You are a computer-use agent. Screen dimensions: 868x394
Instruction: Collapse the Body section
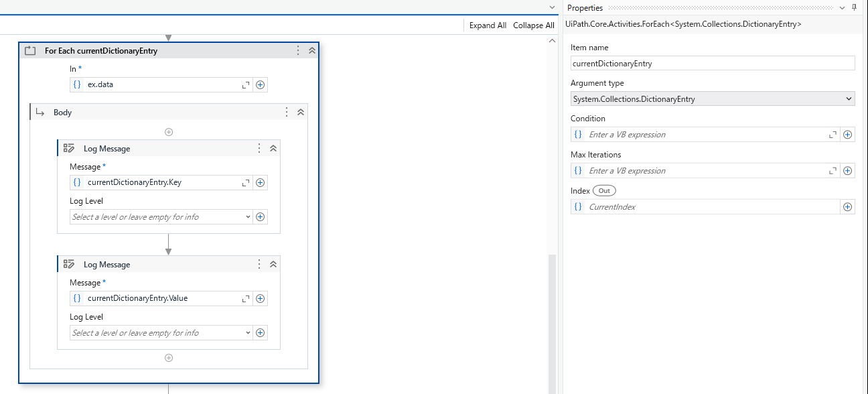[x=300, y=112]
